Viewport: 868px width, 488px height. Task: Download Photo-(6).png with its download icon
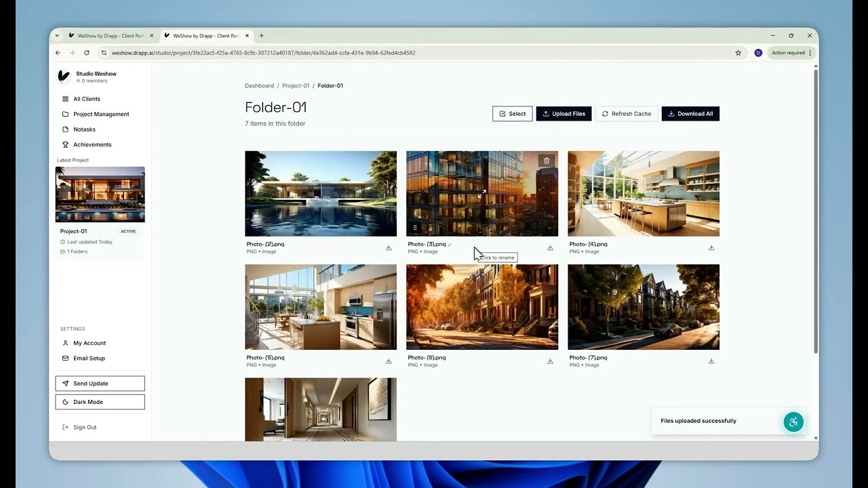[x=550, y=361]
